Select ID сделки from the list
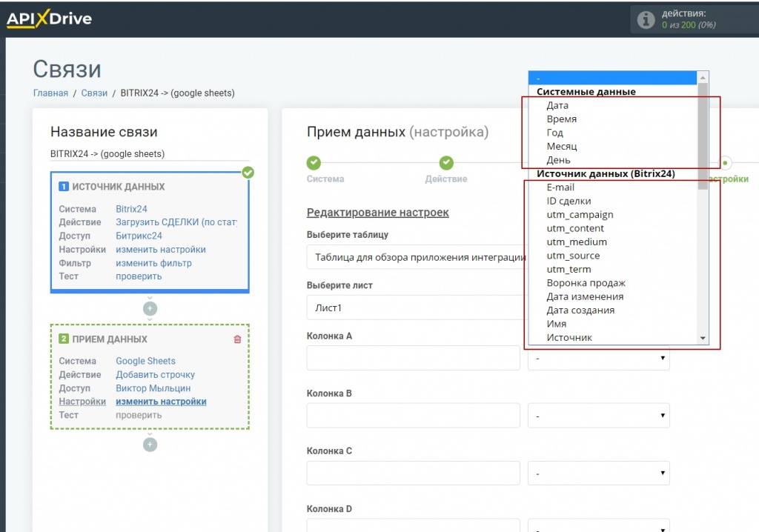The width and height of the screenshot is (759, 532). (612, 200)
